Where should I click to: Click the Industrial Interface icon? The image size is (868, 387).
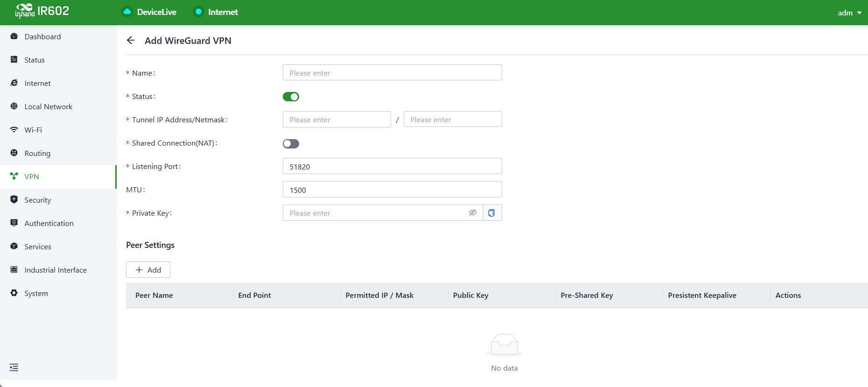(14, 270)
